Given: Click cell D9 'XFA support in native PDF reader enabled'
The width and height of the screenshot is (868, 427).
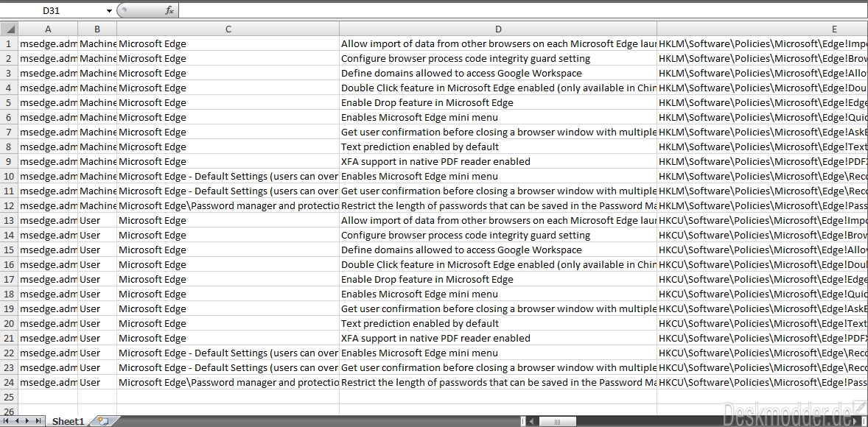Looking at the screenshot, I should tap(498, 161).
